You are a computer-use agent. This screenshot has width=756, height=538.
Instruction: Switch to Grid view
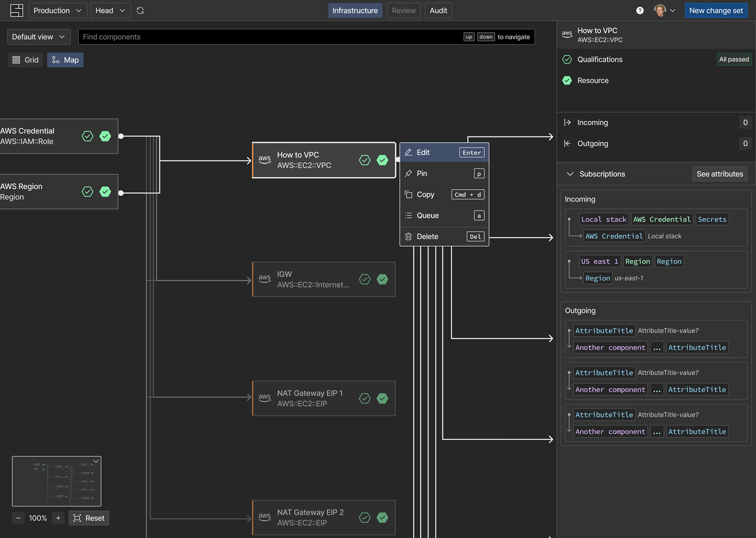point(26,60)
